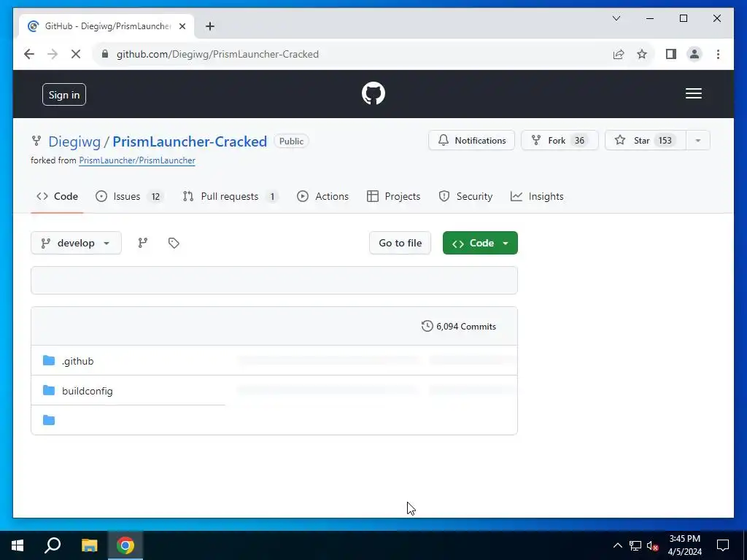Open File Explorer from the taskbar
747x560 pixels.
click(x=89, y=545)
